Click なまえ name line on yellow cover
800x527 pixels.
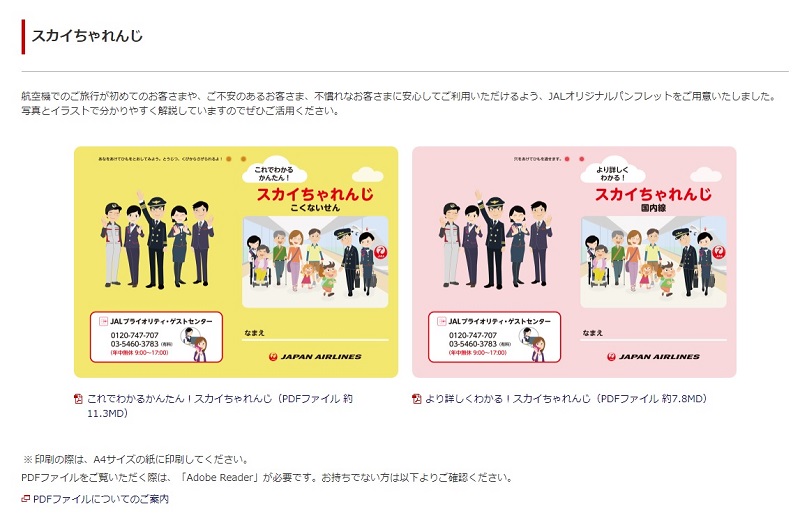(x=315, y=334)
